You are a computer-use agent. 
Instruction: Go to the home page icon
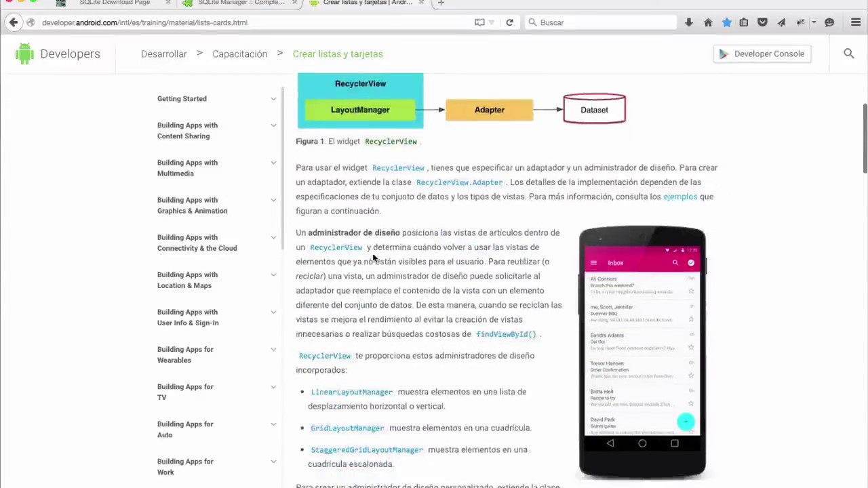(708, 22)
